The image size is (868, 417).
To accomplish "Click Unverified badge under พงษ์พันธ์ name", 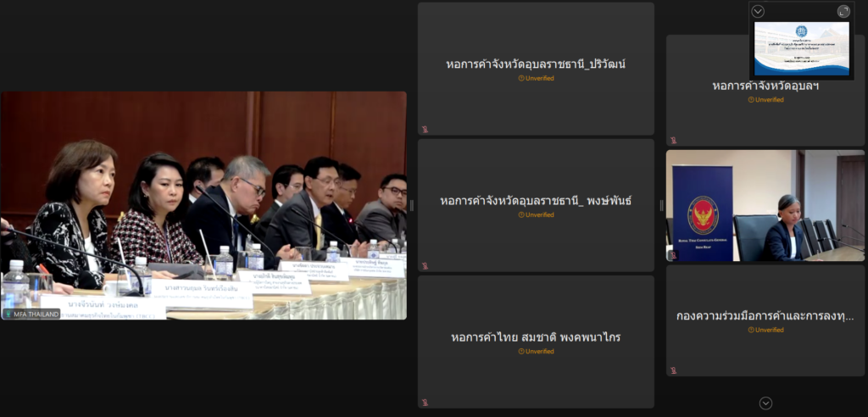I will [x=536, y=215].
